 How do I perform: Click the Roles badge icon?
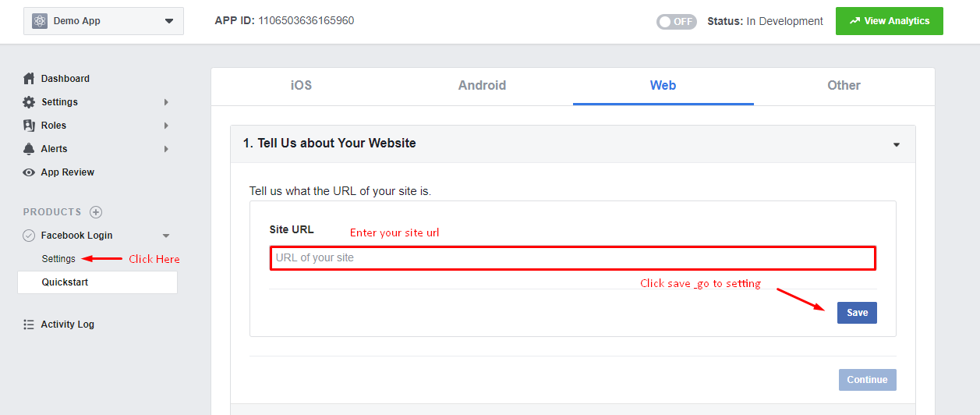pyautogui.click(x=29, y=126)
